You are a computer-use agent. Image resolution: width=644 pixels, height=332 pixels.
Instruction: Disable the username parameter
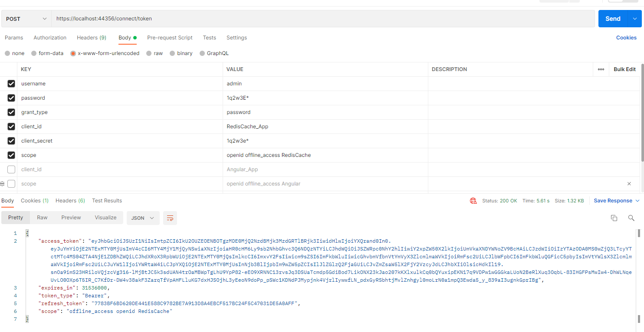click(11, 83)
